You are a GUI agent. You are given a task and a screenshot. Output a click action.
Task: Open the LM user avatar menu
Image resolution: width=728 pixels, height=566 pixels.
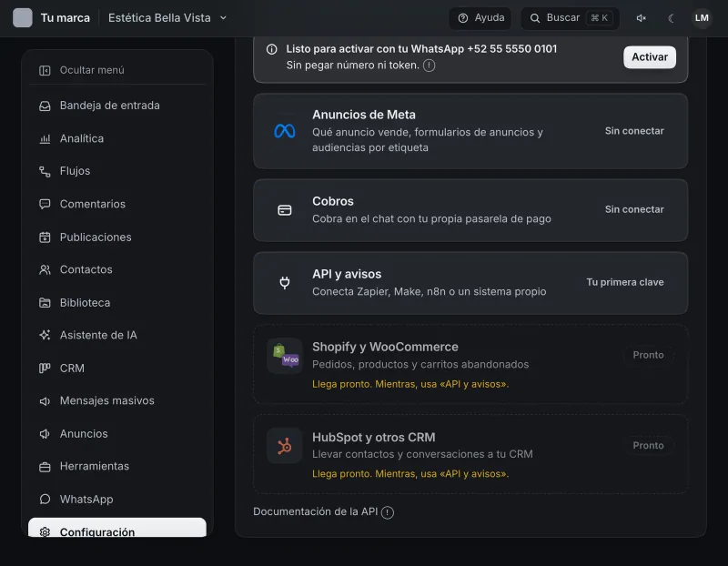(x=702, y=18)
